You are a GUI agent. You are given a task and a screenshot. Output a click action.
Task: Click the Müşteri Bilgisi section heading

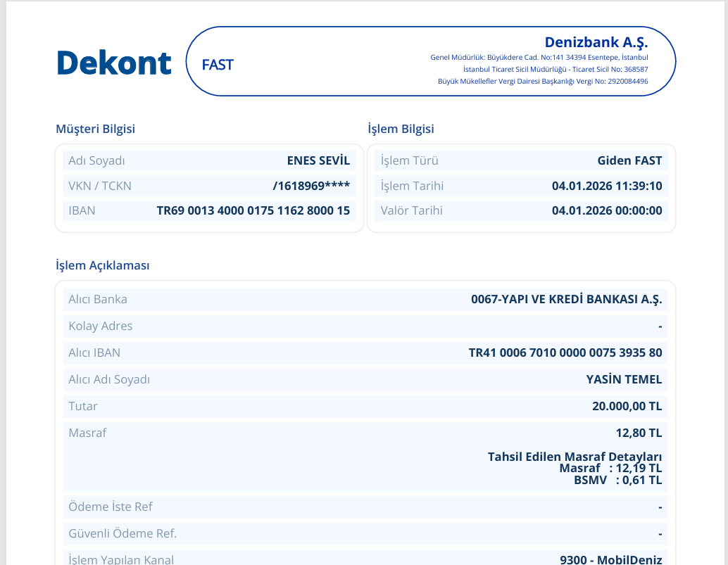pos(95,129)
